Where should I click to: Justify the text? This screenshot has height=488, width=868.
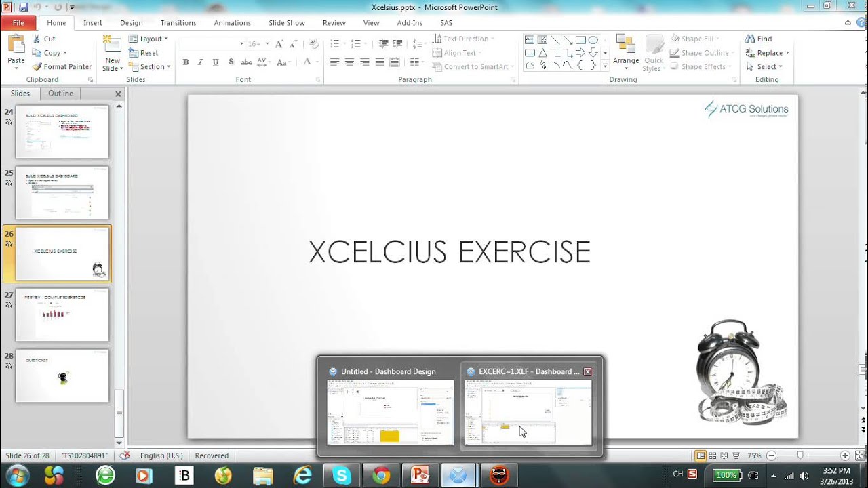(380, 62)
